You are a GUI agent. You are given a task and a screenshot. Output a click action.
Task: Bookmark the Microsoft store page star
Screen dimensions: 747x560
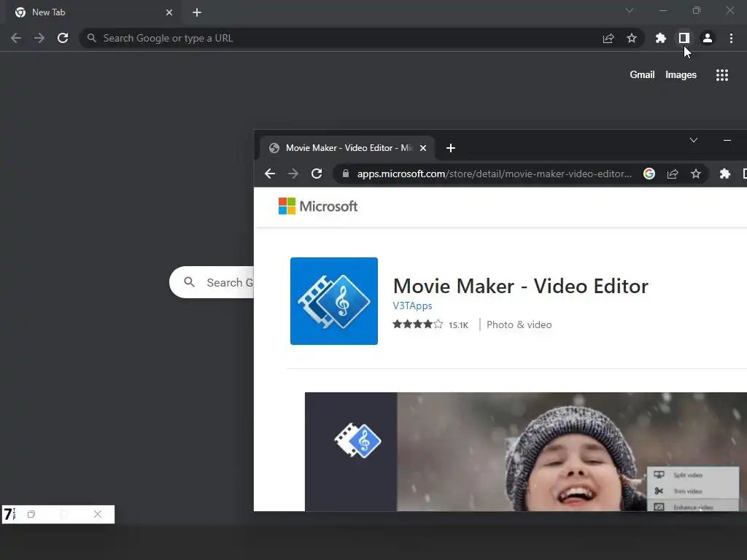(695, 174)
